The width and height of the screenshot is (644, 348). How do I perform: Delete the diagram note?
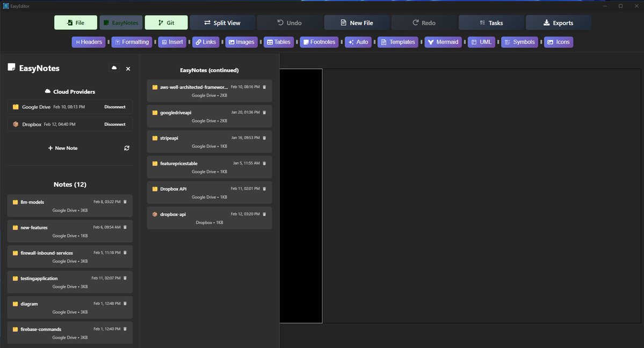pyautogui.click(x=125, y=303)
